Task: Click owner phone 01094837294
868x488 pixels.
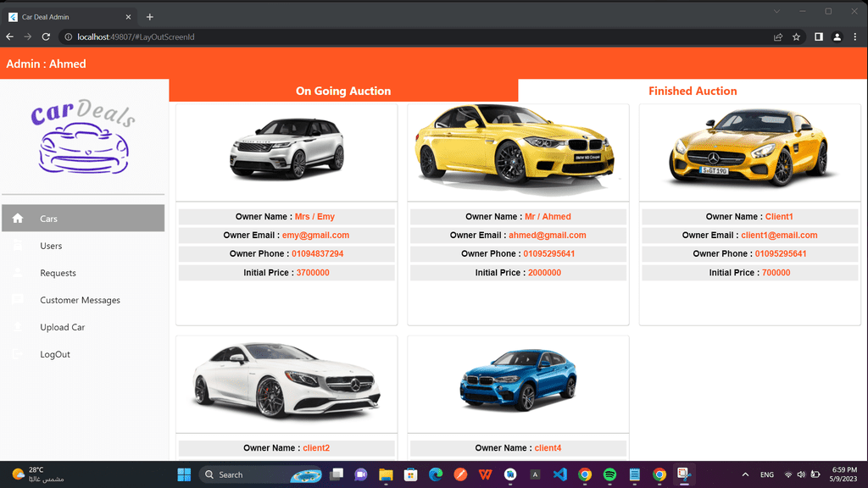Action: 318,253
